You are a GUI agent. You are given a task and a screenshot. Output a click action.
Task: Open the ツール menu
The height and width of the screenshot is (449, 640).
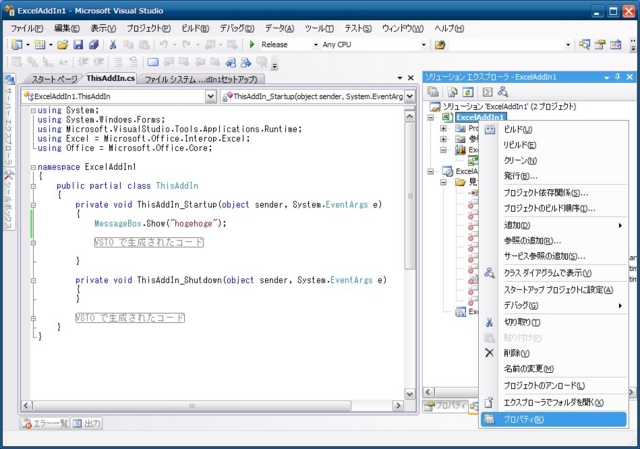[319, 28]
